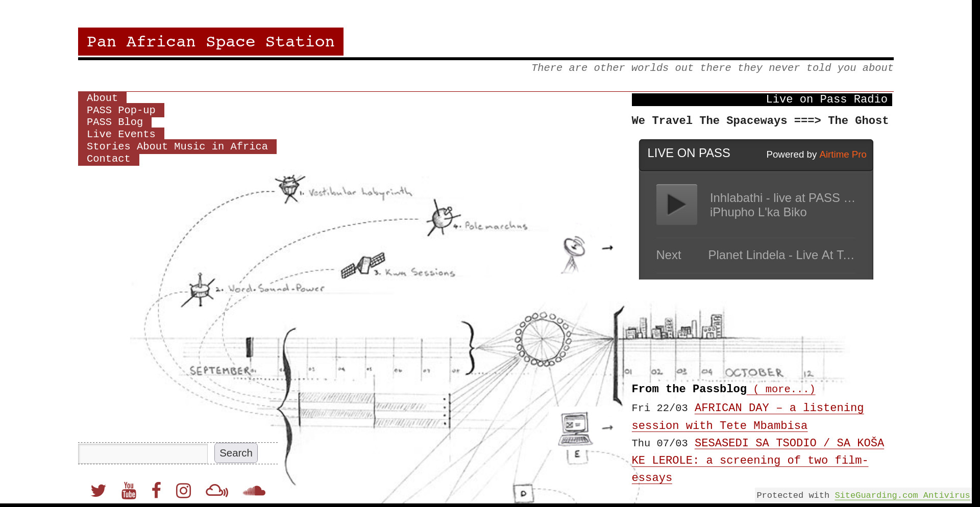Screen dimensions: 980x507
Task: Read the AFRICAN DAY listening session post
Action: point(778,409)
